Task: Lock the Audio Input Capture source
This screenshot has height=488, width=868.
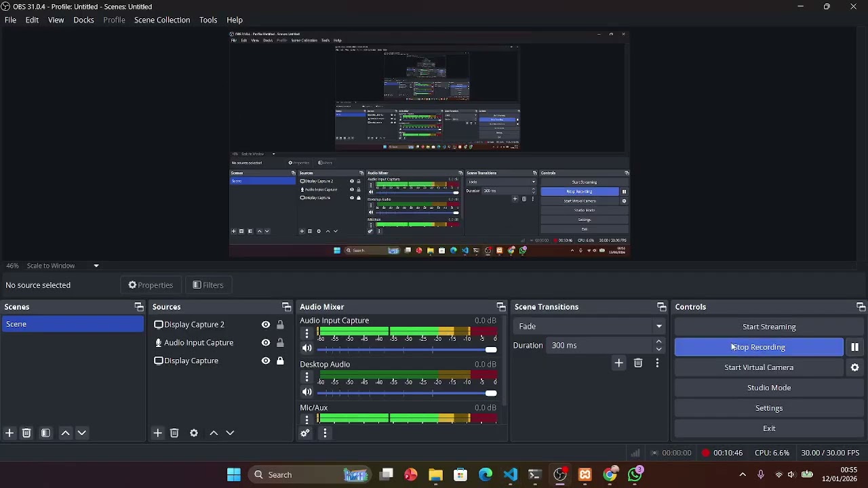Action: point(280,343)
